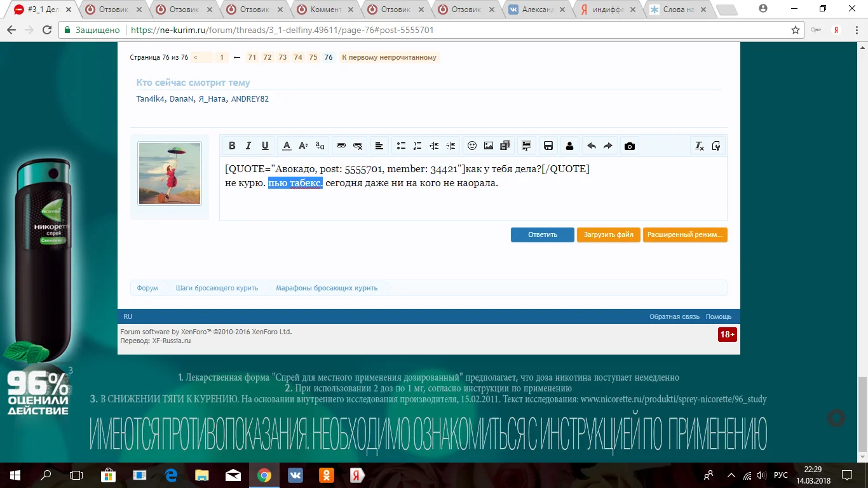Image resolution: width=868 pixels, height=488 pixels.
Task: Open the font size dropdown
Action: click(x=303, y=146)
